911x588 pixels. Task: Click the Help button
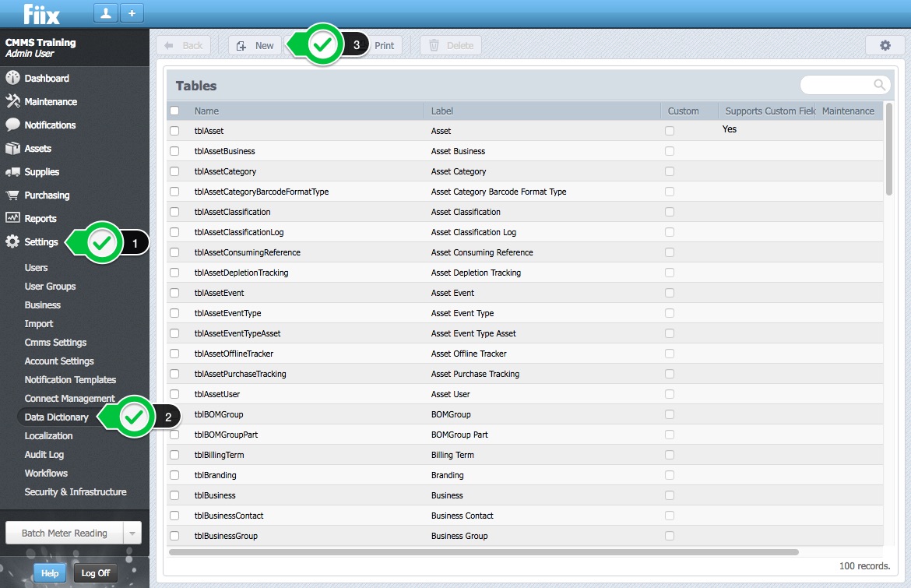(50, 573)
